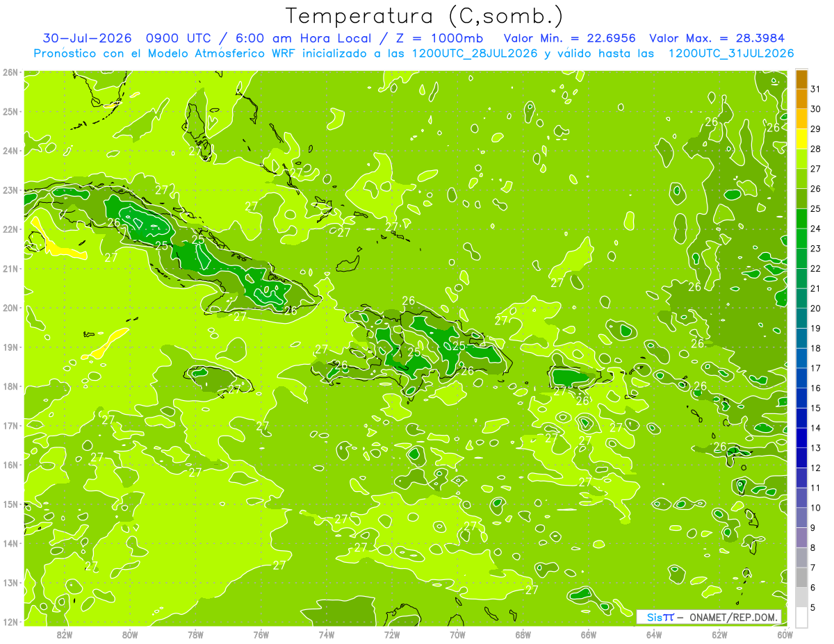Click the colorbar value label "20"

[x=816, y=308]
